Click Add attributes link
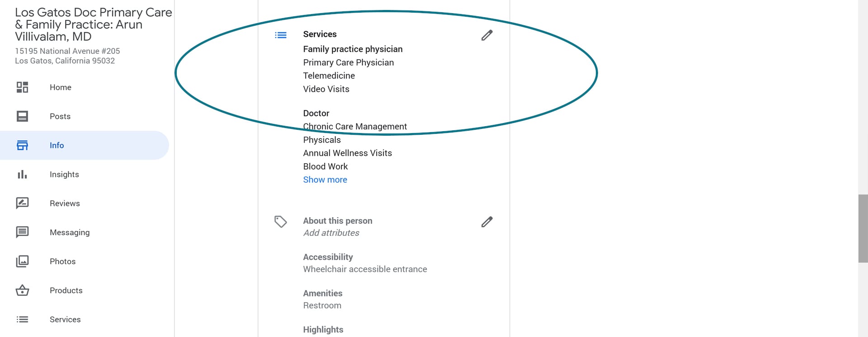 pyautogui.click(x=331, y=233)
